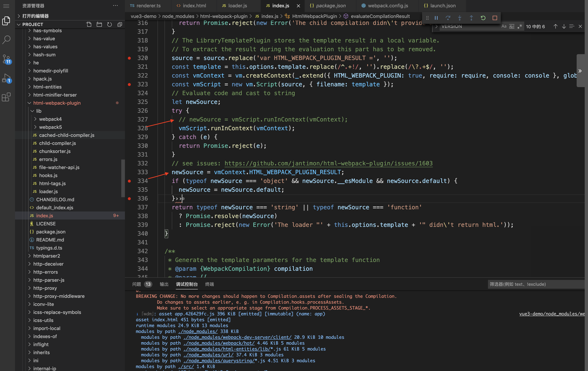This screenshot has height=371, width=588.
Task: Click the Step Over debug button
Action: click(x=448, y=18)
